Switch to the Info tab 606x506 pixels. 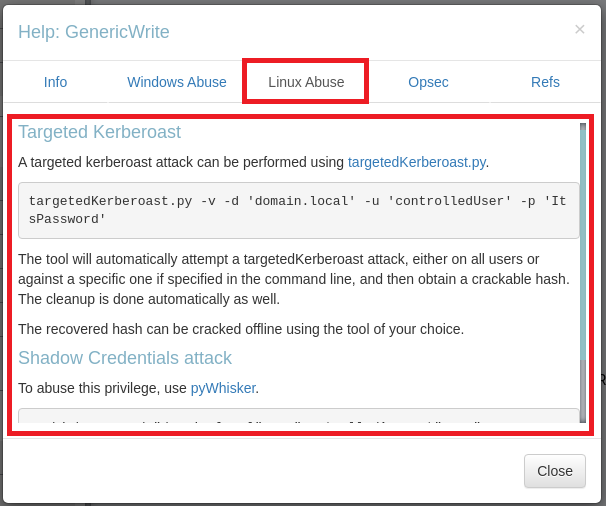click(x=55, y=82)
